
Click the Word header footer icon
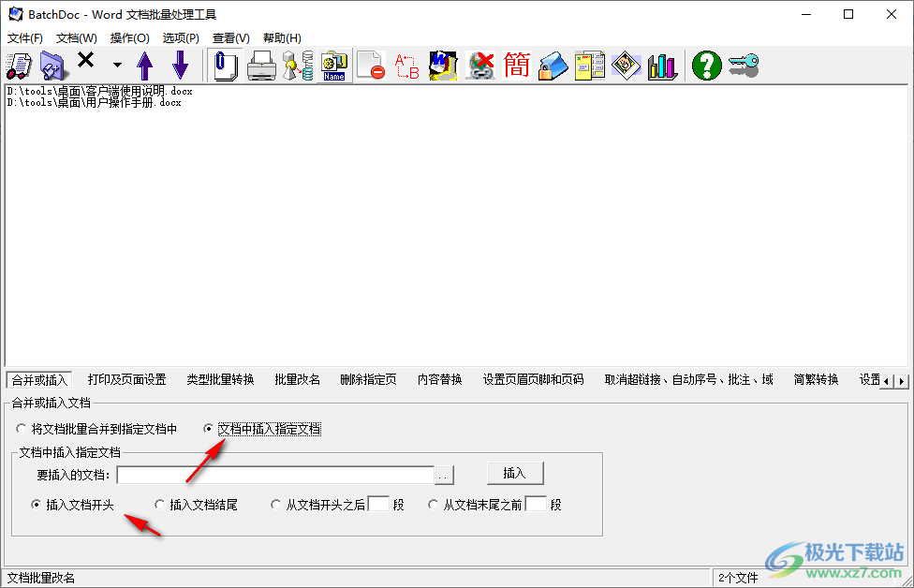pos(443,66)
